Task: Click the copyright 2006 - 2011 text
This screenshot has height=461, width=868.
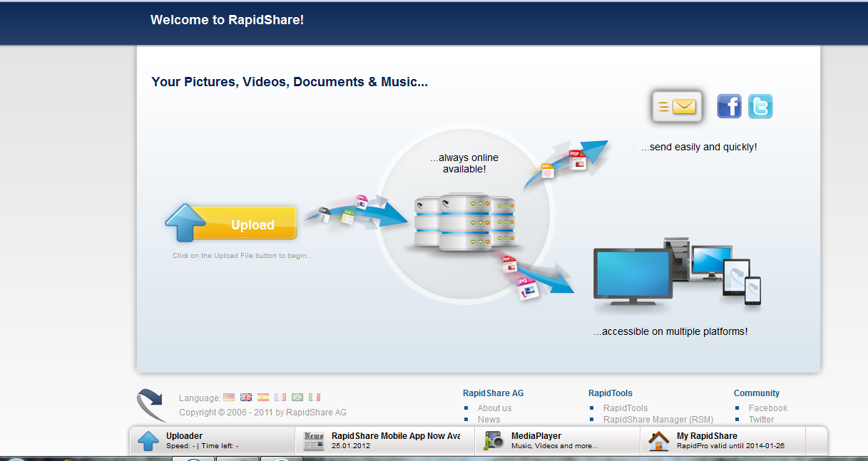Action: pyautogui.click(x=263, y=413)
